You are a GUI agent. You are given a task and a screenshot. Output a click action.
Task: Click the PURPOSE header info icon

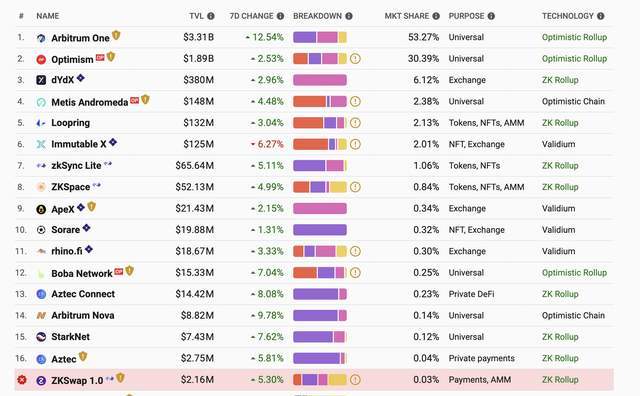(x=491, y=16)
